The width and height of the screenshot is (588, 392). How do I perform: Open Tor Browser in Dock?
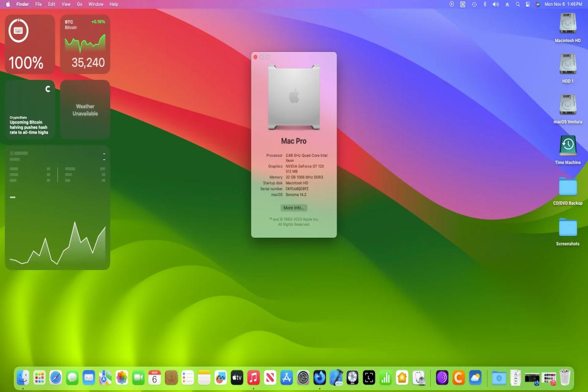(x=442, y=378)
